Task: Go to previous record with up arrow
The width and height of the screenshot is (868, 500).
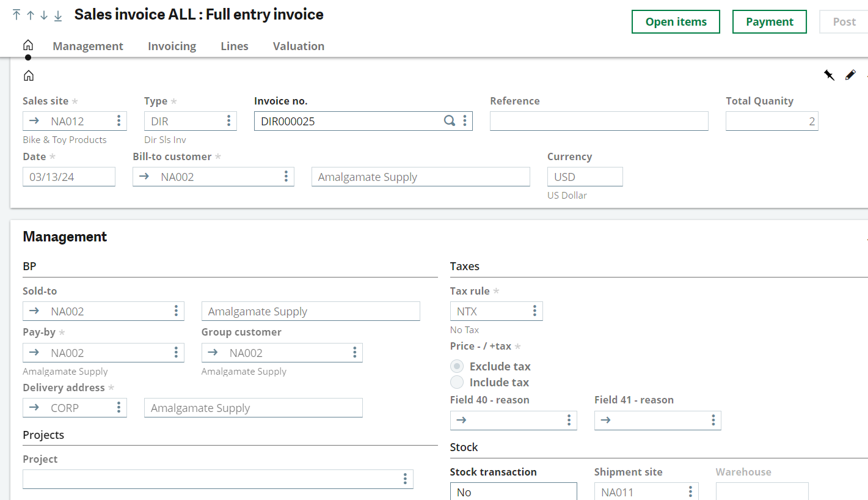Action: click(x=31, y=15)
